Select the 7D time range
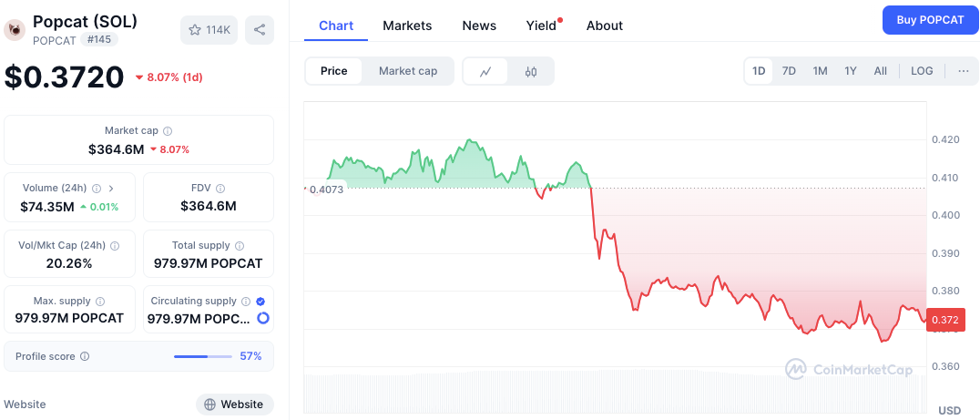980x420 pixels. (789, 71)
